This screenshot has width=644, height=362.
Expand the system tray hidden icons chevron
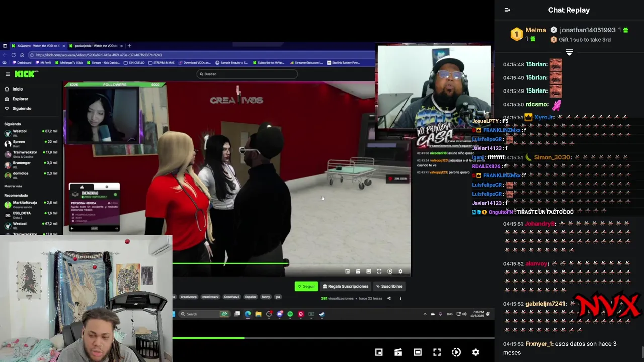click(425, 314)
